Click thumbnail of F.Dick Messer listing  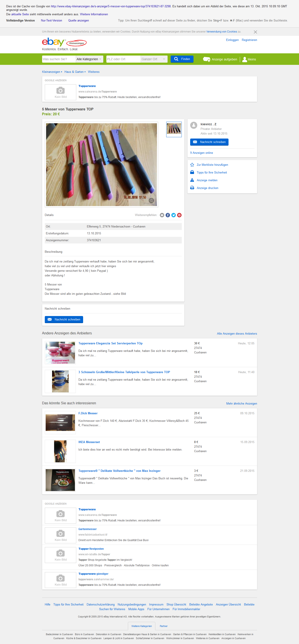pyautogui.click(x=60, y=422)
